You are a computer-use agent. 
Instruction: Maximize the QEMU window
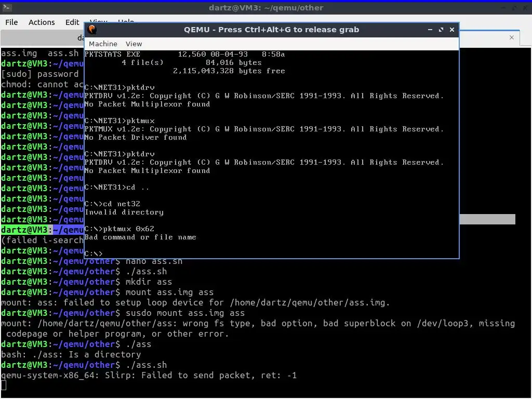tap(441, 30)
